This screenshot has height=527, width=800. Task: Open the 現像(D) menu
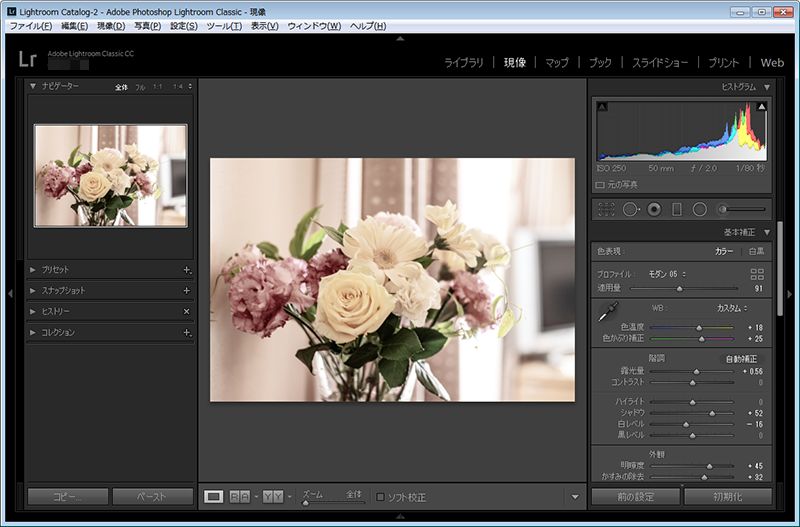click(x=111, y=25)
